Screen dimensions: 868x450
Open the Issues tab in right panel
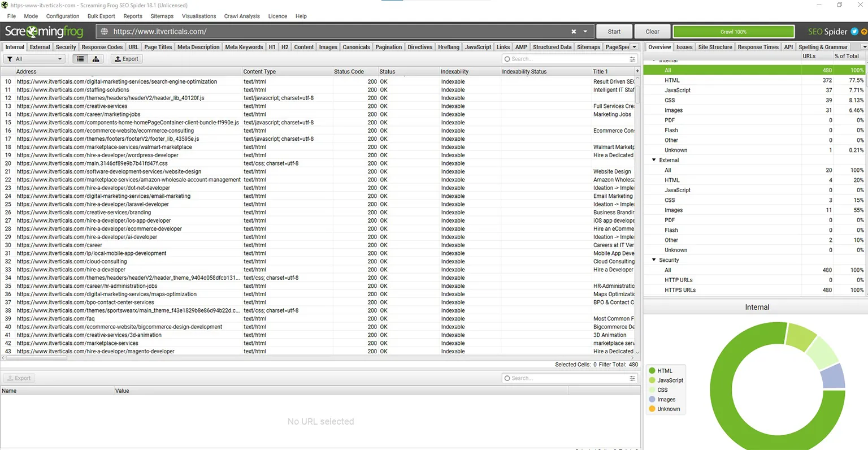(684, 47)
